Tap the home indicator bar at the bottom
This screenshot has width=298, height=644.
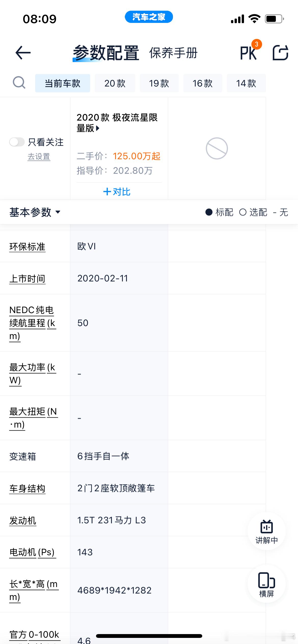coord(149,636)
